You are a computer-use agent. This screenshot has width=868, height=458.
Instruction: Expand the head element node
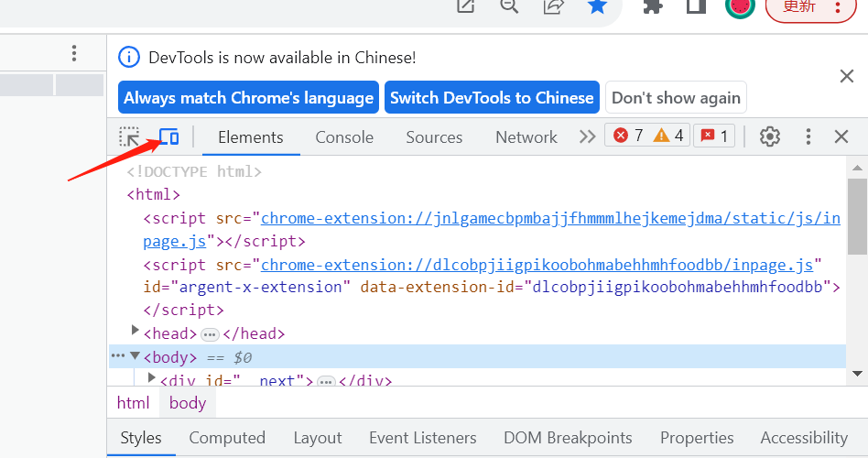click(136, 331)
